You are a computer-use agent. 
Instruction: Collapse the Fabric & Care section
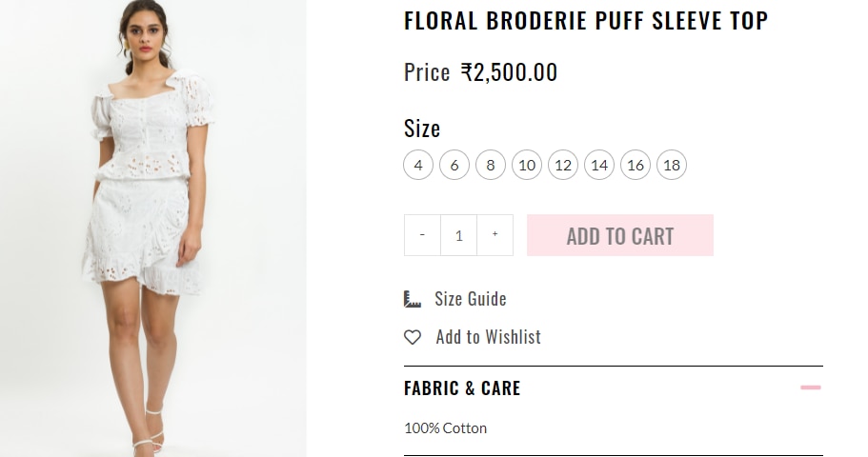pos(811,387)
